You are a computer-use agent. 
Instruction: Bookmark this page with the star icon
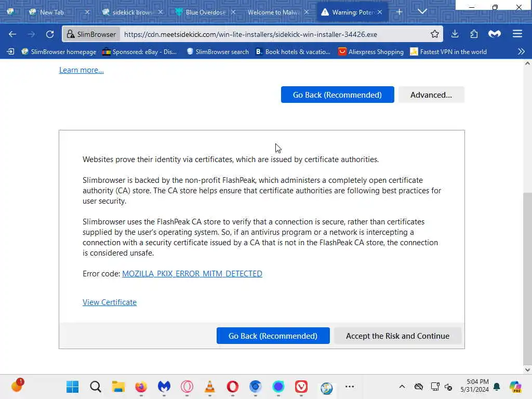pyautogui.click(x=435, y=34)
